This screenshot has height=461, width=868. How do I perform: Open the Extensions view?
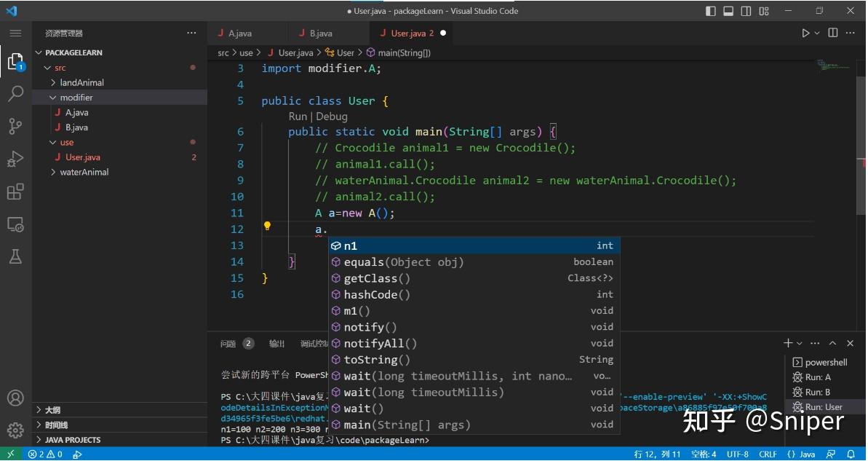15,192
